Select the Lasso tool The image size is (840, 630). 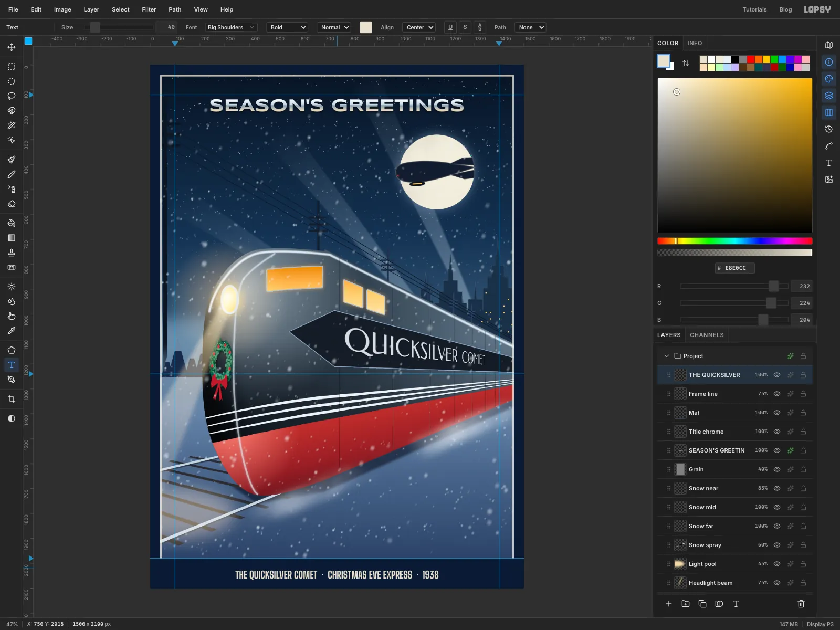coord(12,96)
